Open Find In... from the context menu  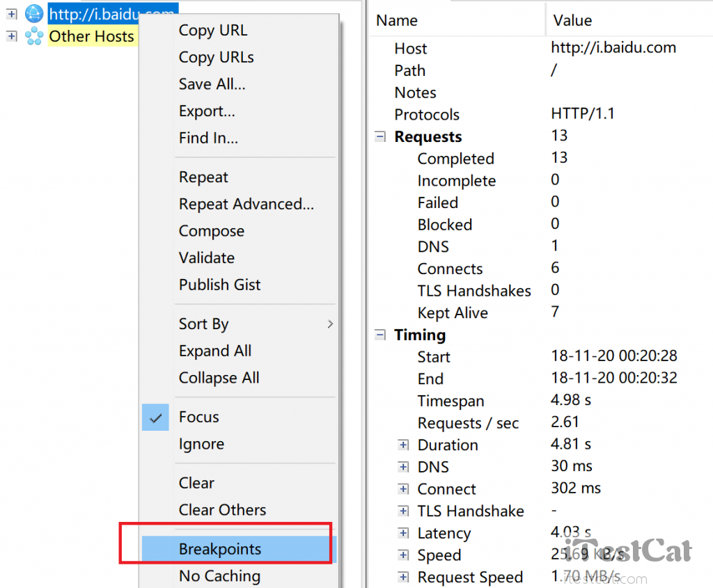click(240, 138)
